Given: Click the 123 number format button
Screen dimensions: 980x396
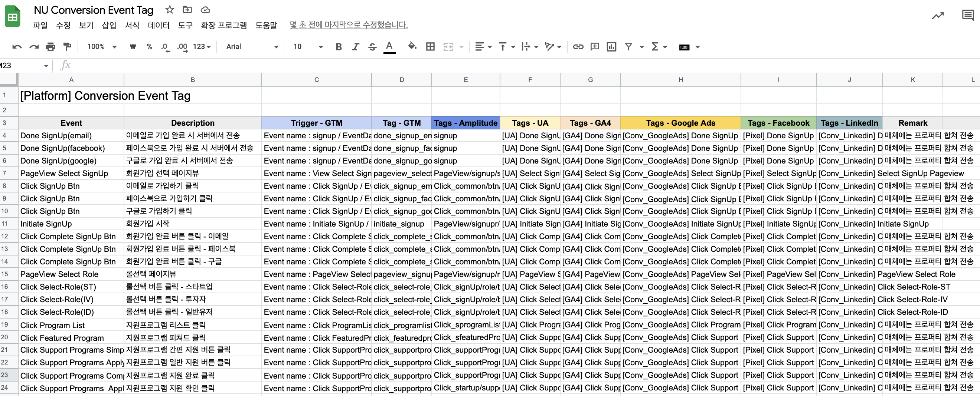Looking at the screenshot, I should (x=201, y=47).
